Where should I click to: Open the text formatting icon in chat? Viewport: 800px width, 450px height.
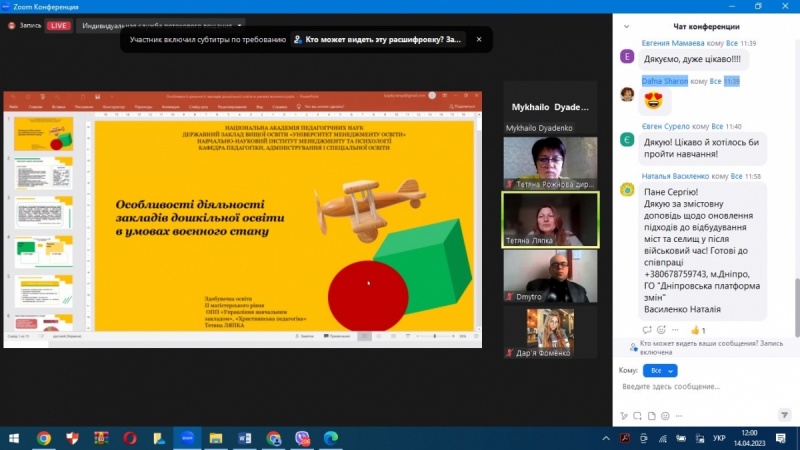click(x=624, y=415)
